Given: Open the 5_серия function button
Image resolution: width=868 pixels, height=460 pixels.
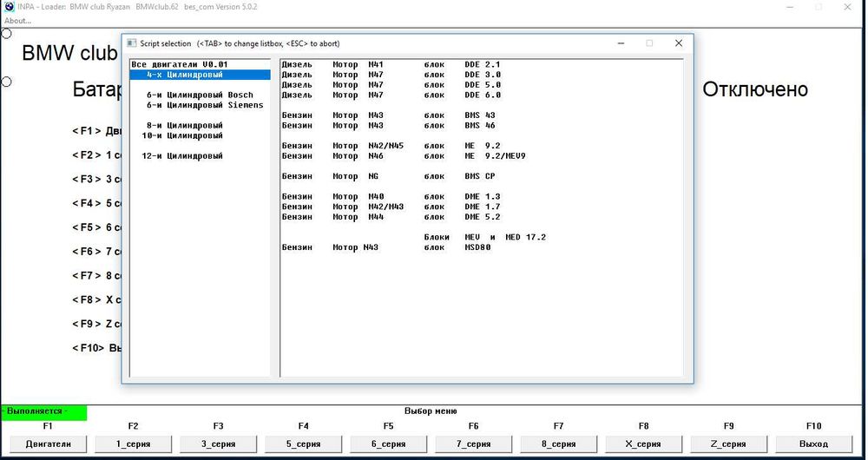Looking at the screenshot, I should point(303,444).
